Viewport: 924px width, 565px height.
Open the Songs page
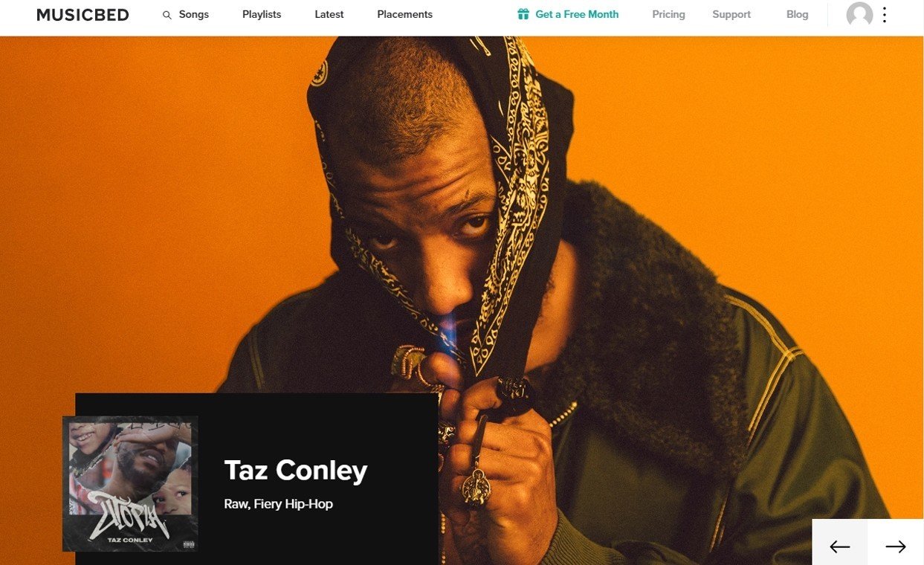(193, 14)
